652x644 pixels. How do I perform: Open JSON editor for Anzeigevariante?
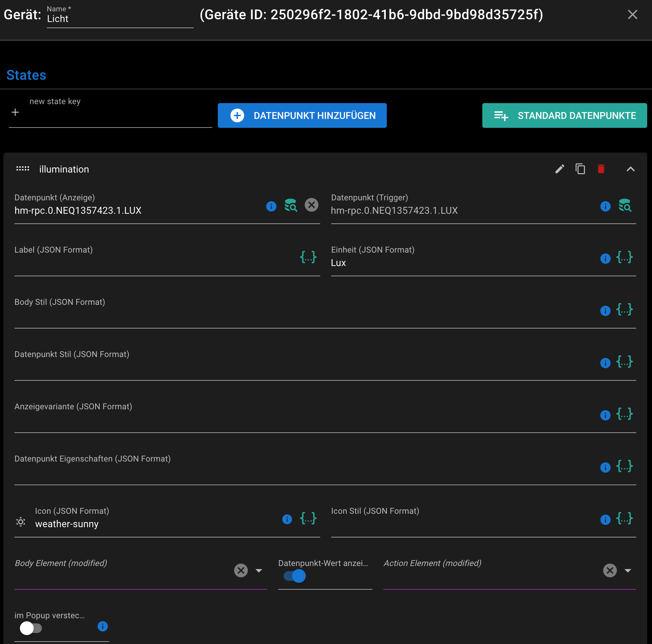pos(625,414)
